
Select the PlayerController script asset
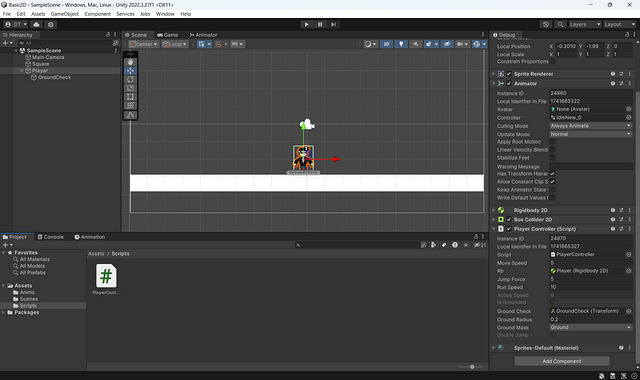click(106, 280)
